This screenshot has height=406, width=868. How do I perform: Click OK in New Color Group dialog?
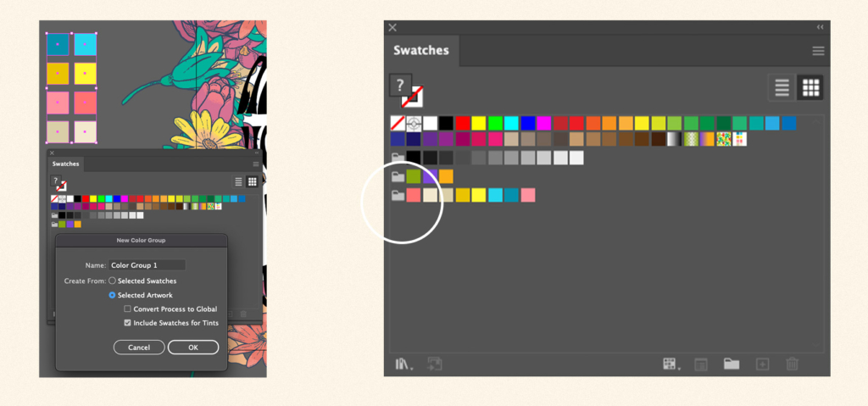click(x=193, y=348)
